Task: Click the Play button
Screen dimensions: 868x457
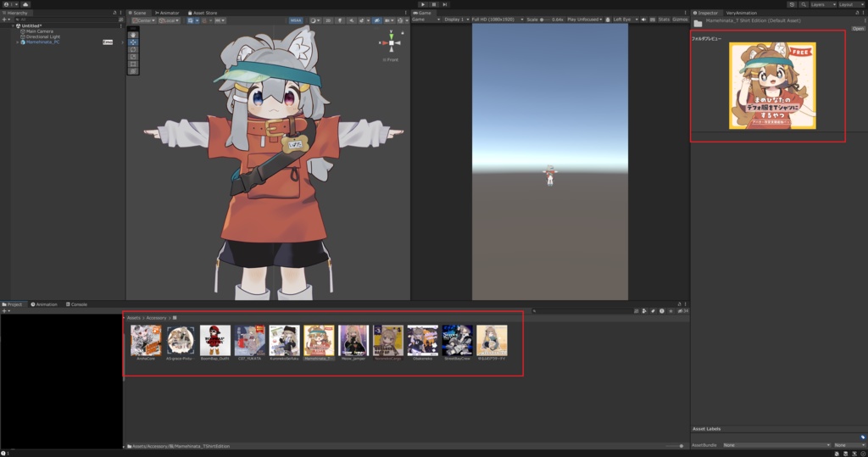Action: (423, 4)
